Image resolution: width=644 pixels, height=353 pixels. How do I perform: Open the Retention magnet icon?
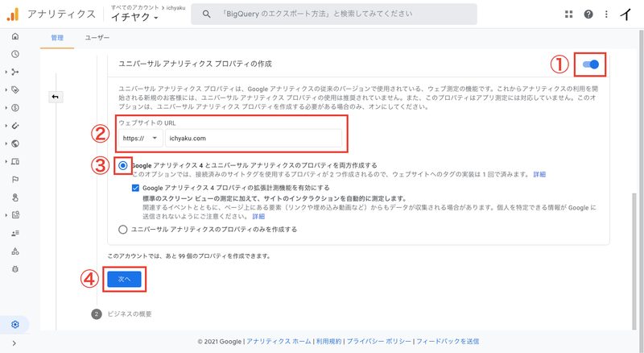click(x=15, y=126)
